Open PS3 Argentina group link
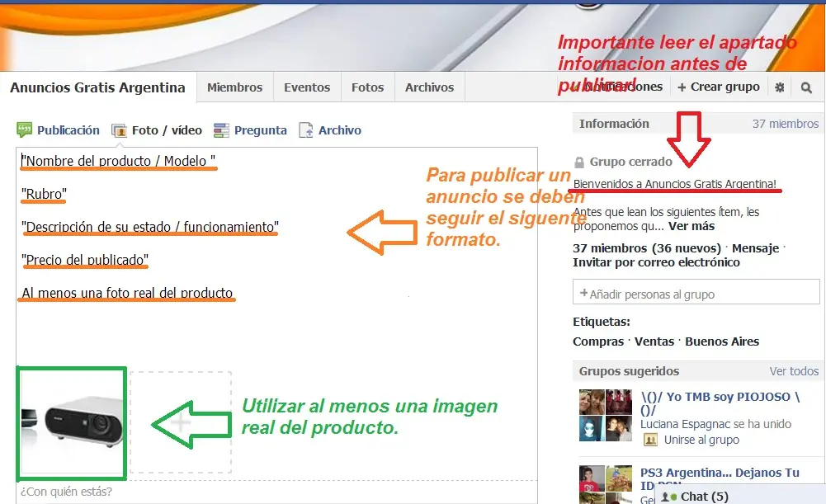 tap(720, 473)
